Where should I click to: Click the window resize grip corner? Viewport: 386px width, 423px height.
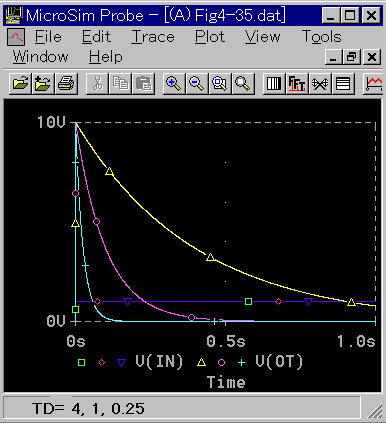[375, 410]
